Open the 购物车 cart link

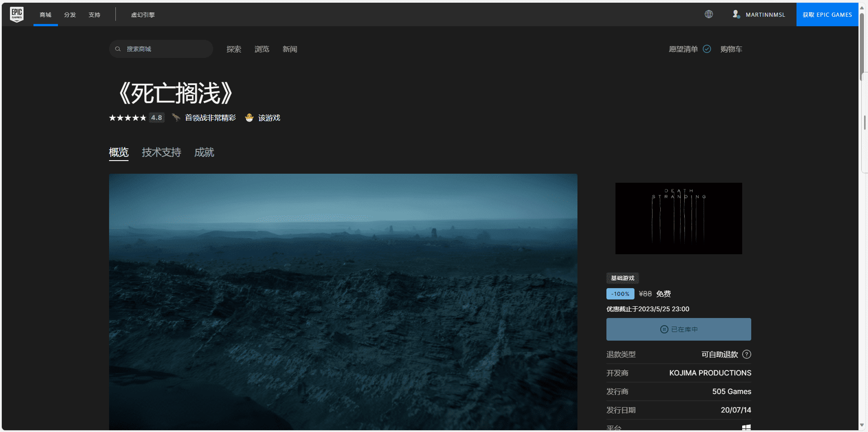point(731,49)
